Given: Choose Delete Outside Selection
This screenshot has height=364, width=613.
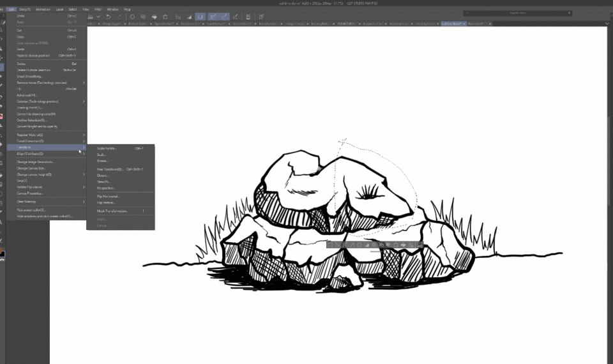Looking at the screenshot, I should tap(47, 70).
